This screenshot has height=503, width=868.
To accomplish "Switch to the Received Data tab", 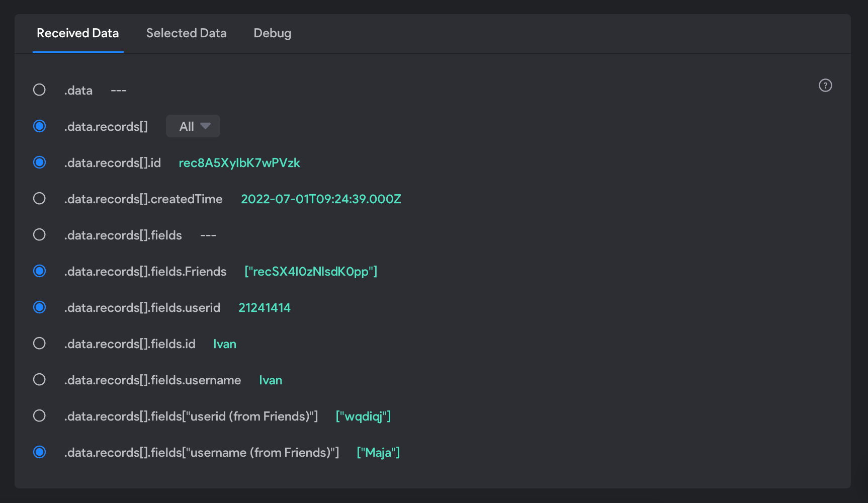I will (x=78, y=33).
